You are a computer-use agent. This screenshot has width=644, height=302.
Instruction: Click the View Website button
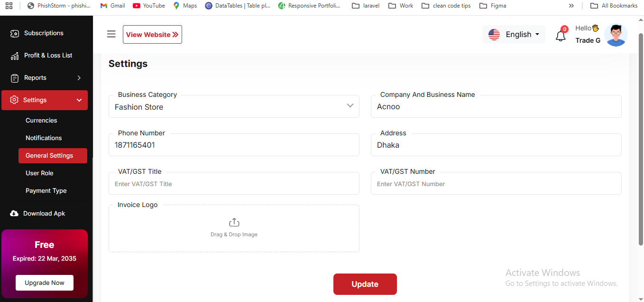152,35
